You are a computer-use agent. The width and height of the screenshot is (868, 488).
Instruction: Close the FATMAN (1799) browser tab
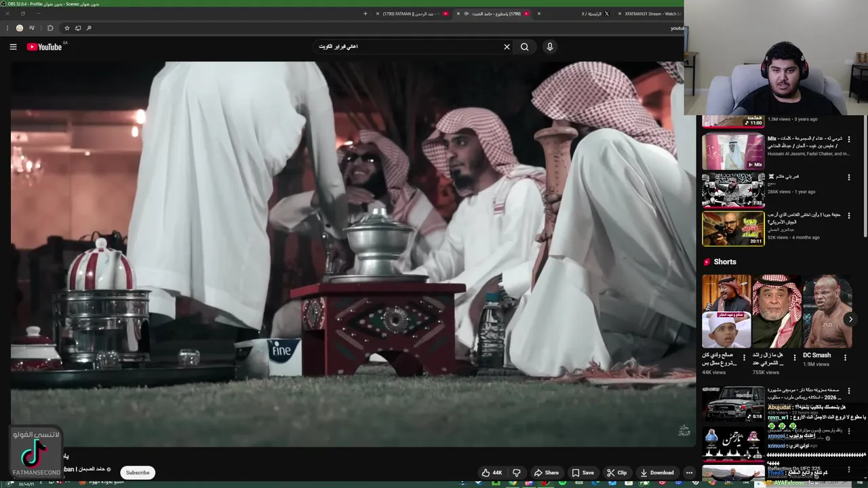(x=378, y=14)
